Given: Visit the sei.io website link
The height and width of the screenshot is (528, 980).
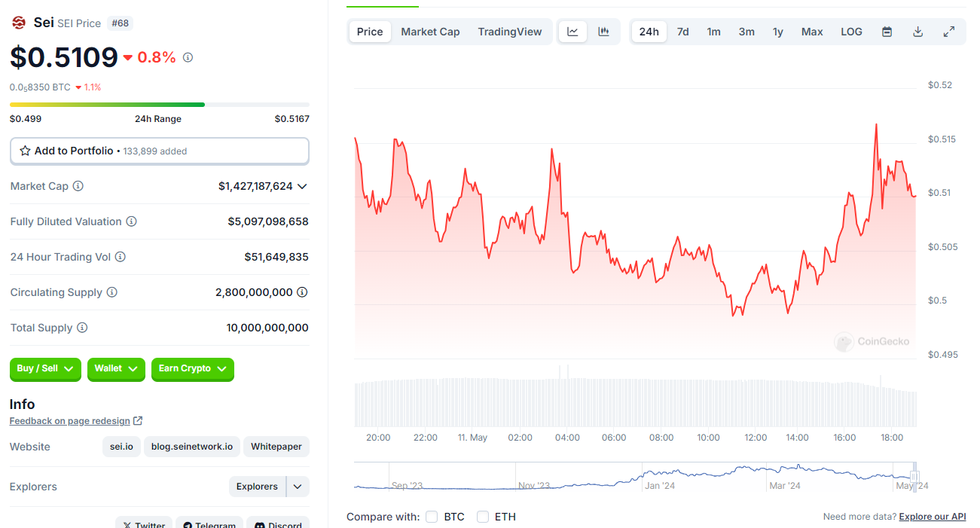Looking at the screenshot, I should click(x=121, y=447).
